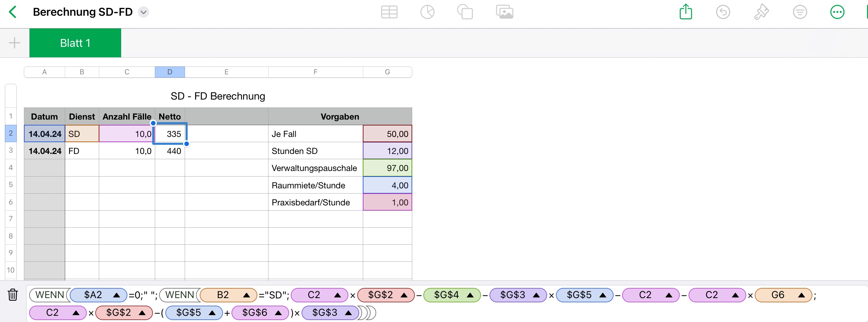Select the Datum header cell
The image size is (868, 322).
click(45, 117)
